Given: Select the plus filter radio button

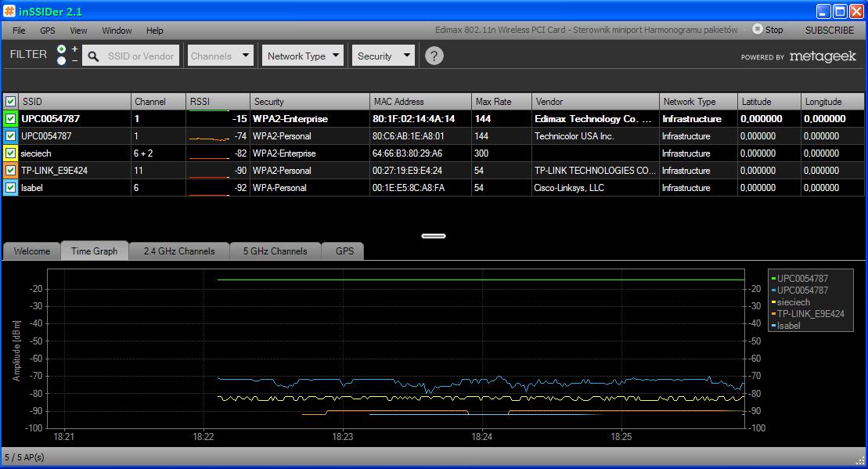Looking at the screenshot, I should point(62,50).
